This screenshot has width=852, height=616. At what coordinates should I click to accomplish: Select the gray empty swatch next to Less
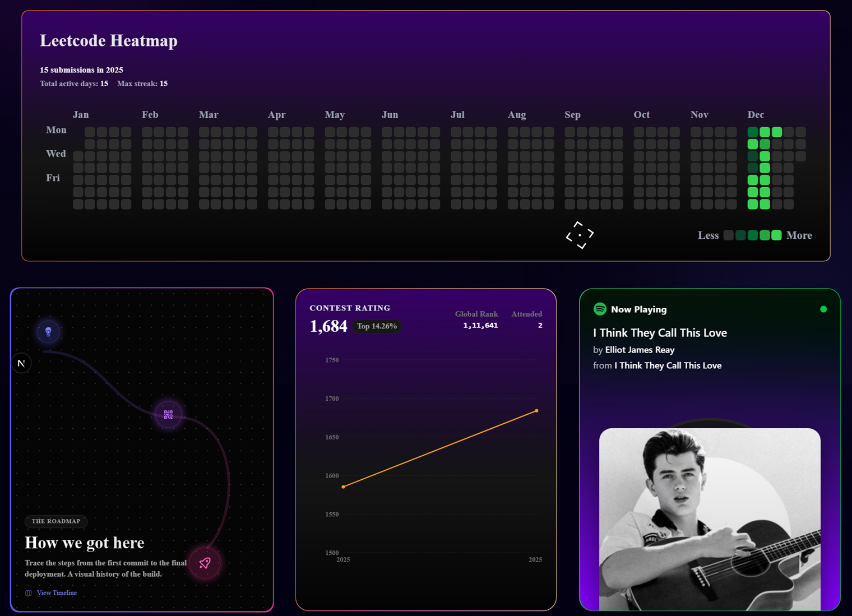pyautogui.click(x=728, y=235)
